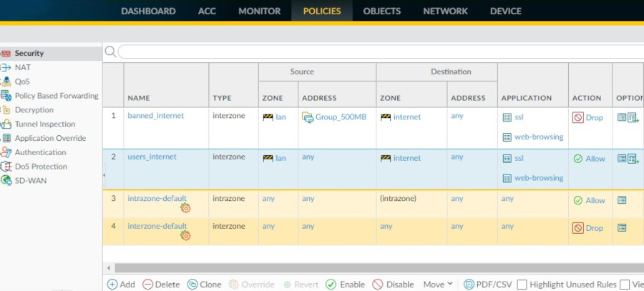Open the Security policies section
The image size is (644, 291).
[x=29, y=54]
